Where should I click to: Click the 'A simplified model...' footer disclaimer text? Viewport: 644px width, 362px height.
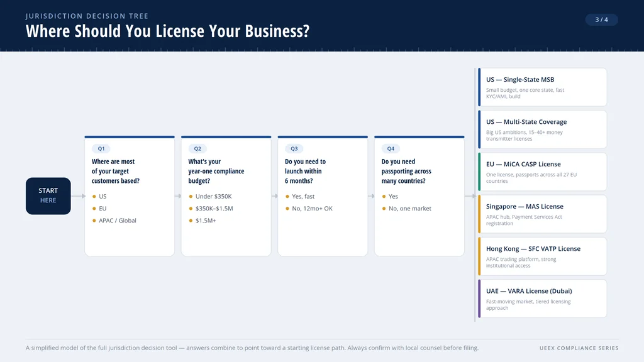coord(252,348)
